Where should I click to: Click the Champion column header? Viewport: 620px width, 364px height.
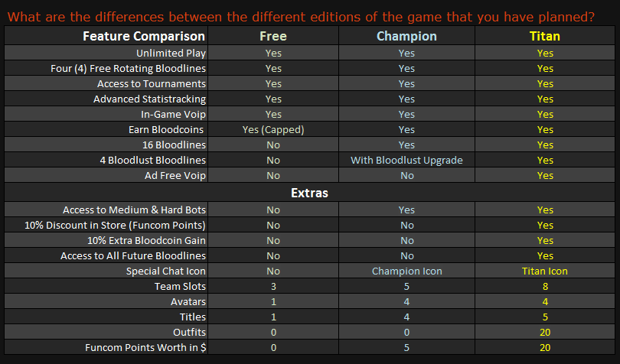406,36
